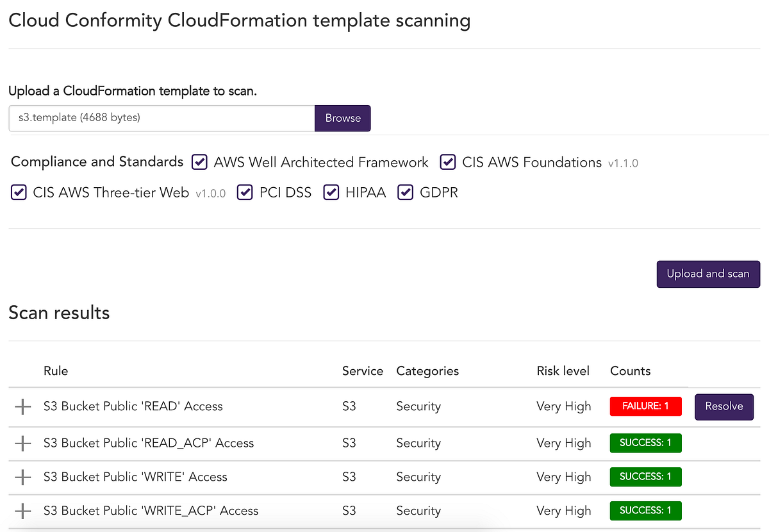Expand the 'WRITE_ACP' Access rule row
Image resolution: width=769 pixels, height=532 pixels.
(x=23, y=511)
